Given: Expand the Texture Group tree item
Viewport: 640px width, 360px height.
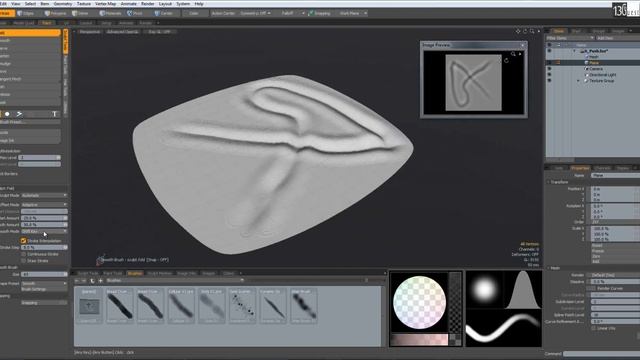Looking at the screenshot, I should tap(578, 81).
